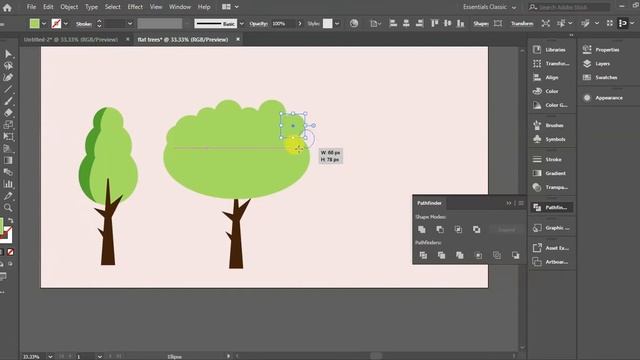The image size is (640, 360).
Task: Swap fill and stroke colors
Action: (x=11, y=221)
